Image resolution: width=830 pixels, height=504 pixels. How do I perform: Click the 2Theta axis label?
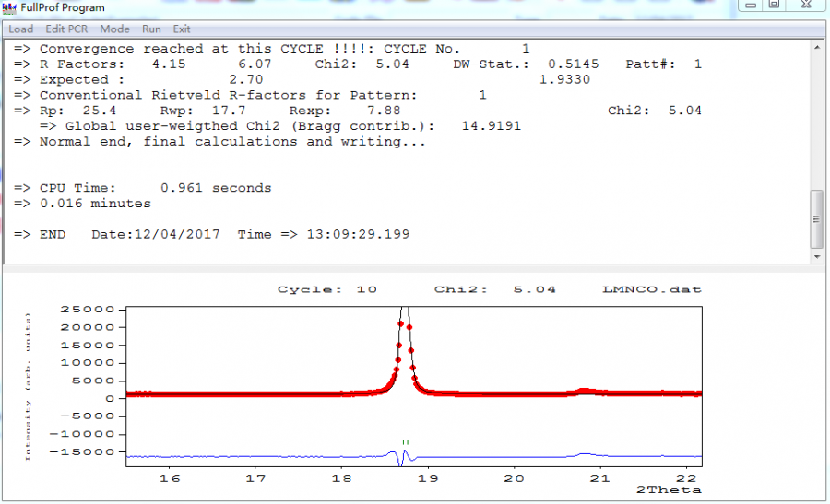coord(669,490)
